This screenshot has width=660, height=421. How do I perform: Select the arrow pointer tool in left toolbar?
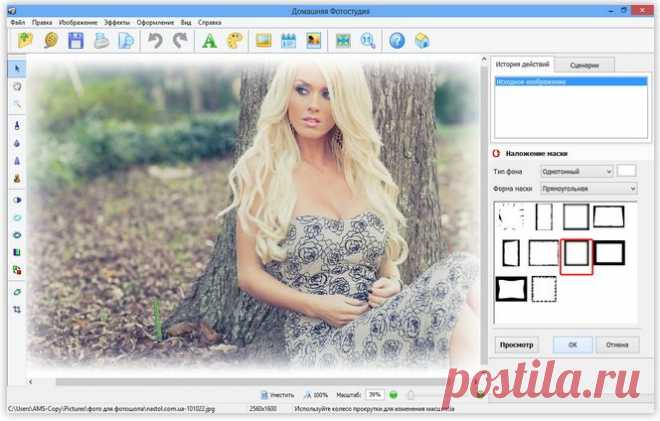tap(17, 68)
